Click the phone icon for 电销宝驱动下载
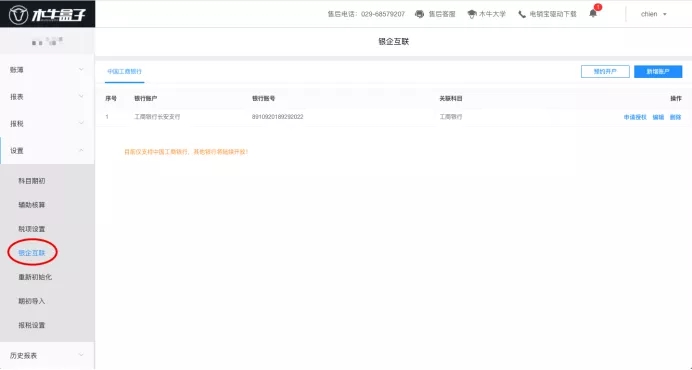 point(522,14)
